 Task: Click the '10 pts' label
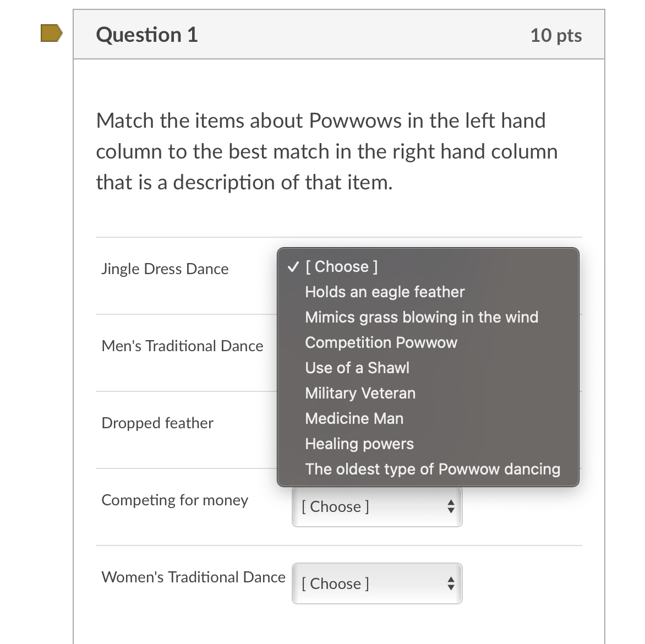pos(556,35)
